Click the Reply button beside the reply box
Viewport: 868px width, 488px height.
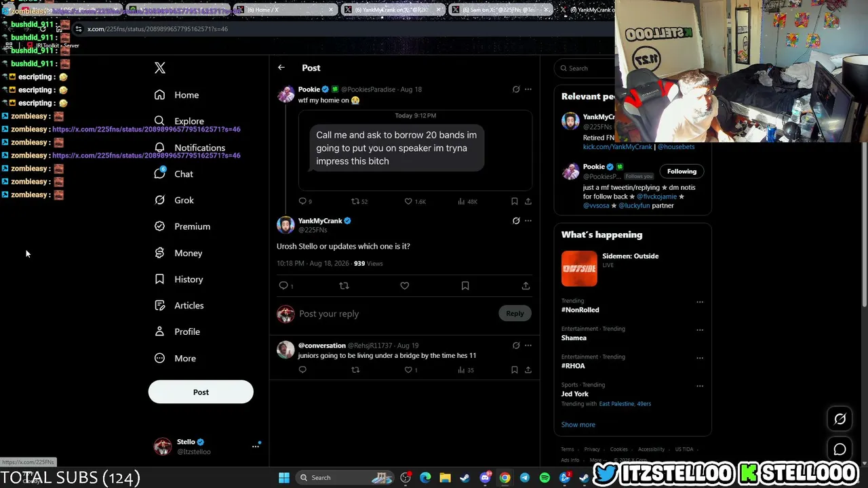[x=515, y=313]
